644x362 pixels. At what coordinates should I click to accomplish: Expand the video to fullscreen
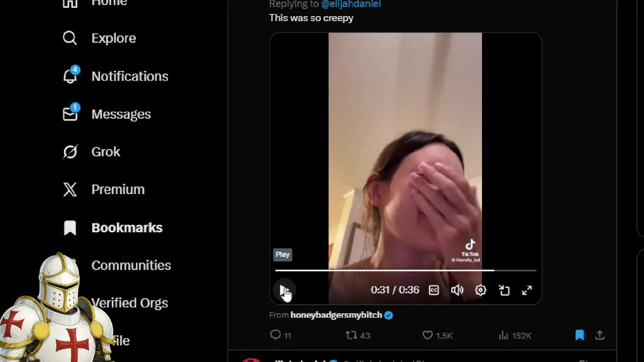click(527, 290)
